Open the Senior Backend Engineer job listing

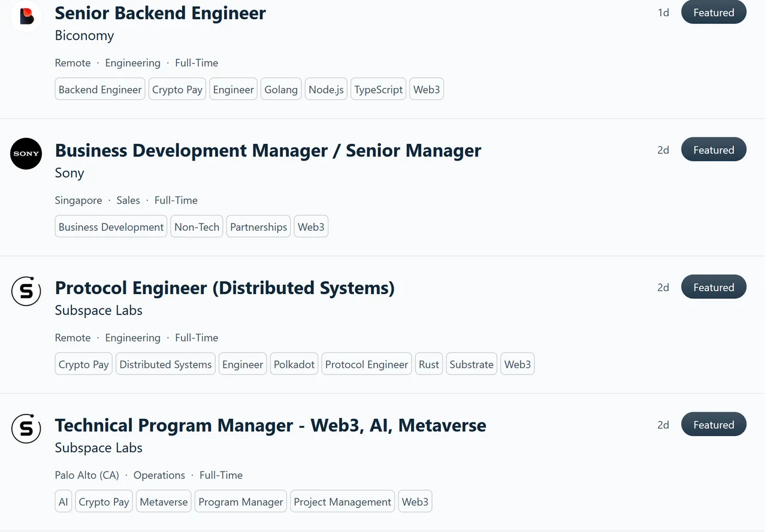[160, 13]
